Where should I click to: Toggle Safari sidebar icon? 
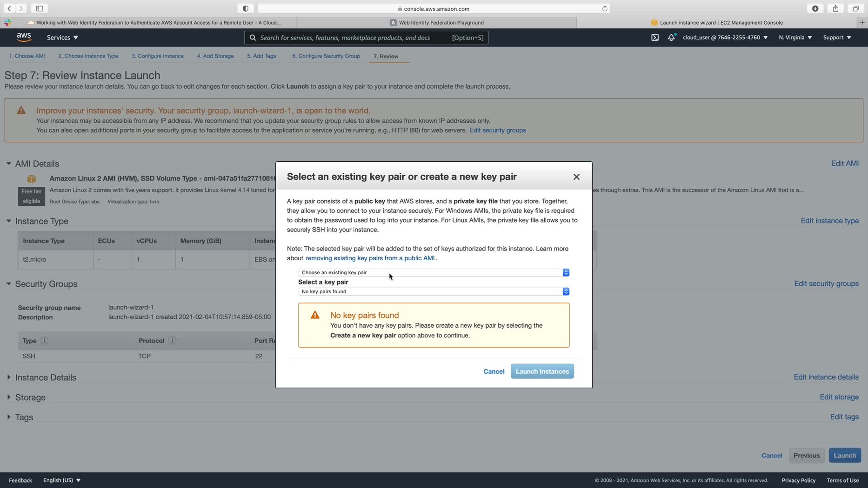40,8
